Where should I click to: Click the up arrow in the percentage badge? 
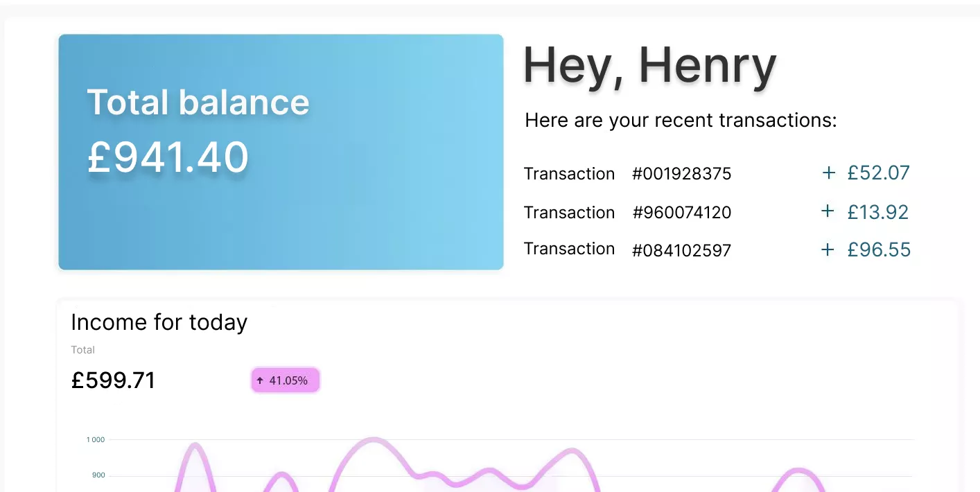point(260,380)
